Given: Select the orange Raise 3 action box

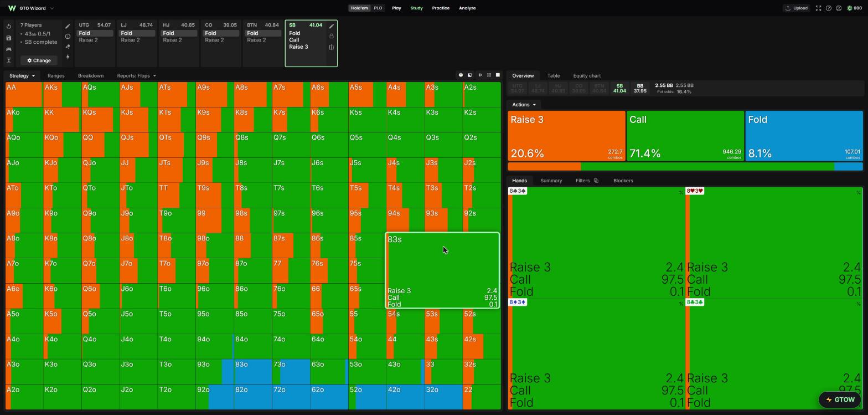Looking at the screenshot, I should coord(566,136).
